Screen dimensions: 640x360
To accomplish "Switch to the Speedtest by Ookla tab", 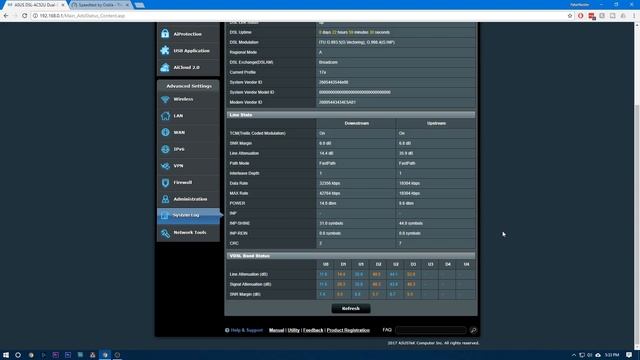I will [100, 5].
